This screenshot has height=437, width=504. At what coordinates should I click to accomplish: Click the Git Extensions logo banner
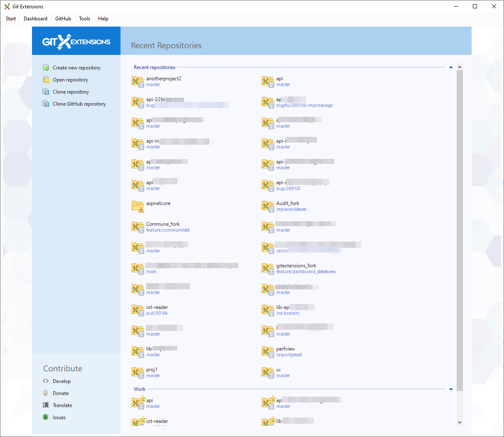pos(76,41)
